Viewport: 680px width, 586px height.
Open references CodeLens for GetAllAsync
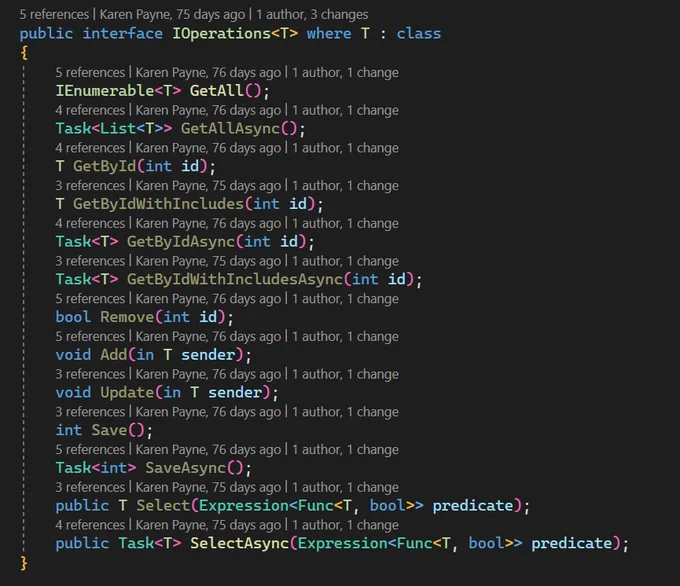[90, 110]
